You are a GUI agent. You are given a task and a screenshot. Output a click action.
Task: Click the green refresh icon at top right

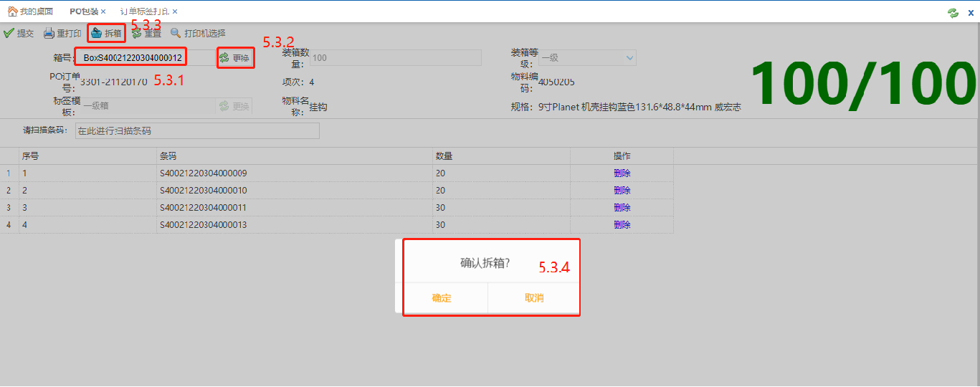pyautogui.click(x=953, y=13)
